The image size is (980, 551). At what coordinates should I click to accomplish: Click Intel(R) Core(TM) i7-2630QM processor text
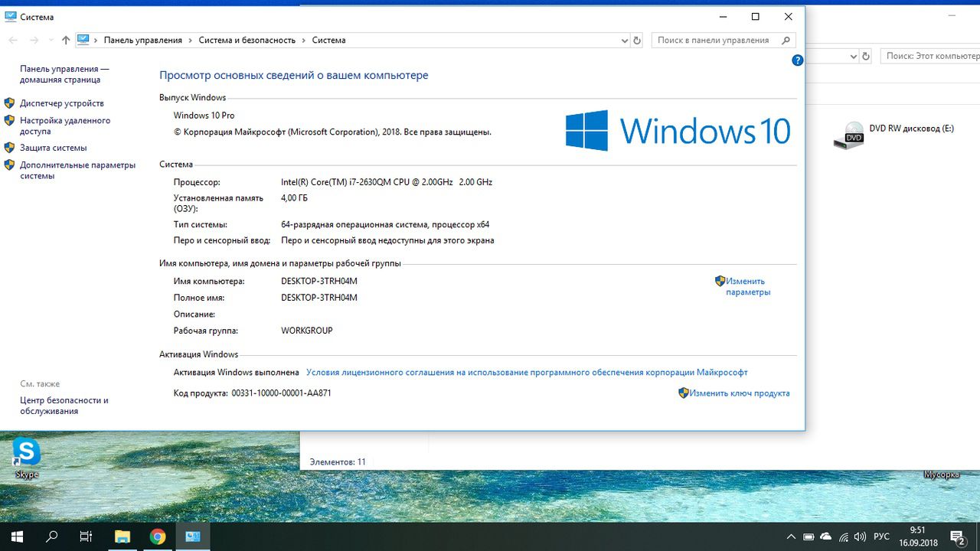[387, 182]
